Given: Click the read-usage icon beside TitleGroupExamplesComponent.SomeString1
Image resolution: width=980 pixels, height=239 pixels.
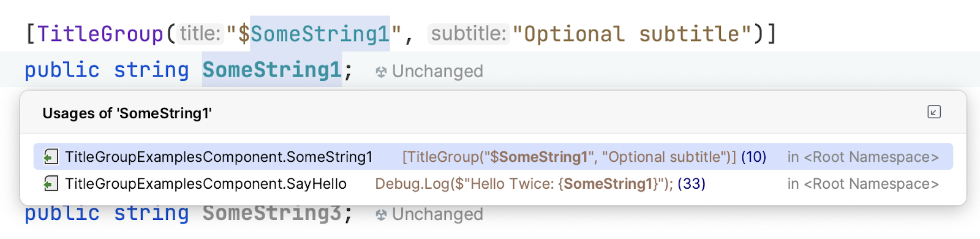Looking at the screenshot, I should pyautogui.click(x=51, y=157).
